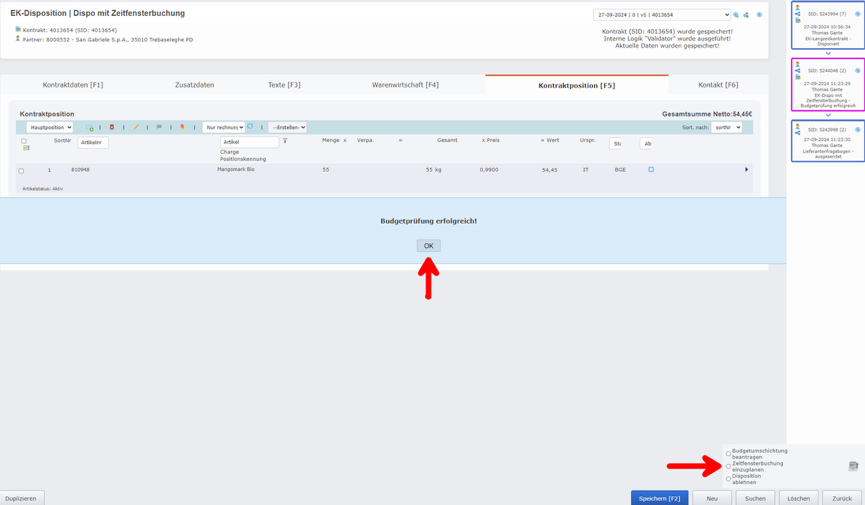This screenshot has width=865, height=505.
Task: Click the magnifier icon beside version dropdown
Action: [737, 15]
